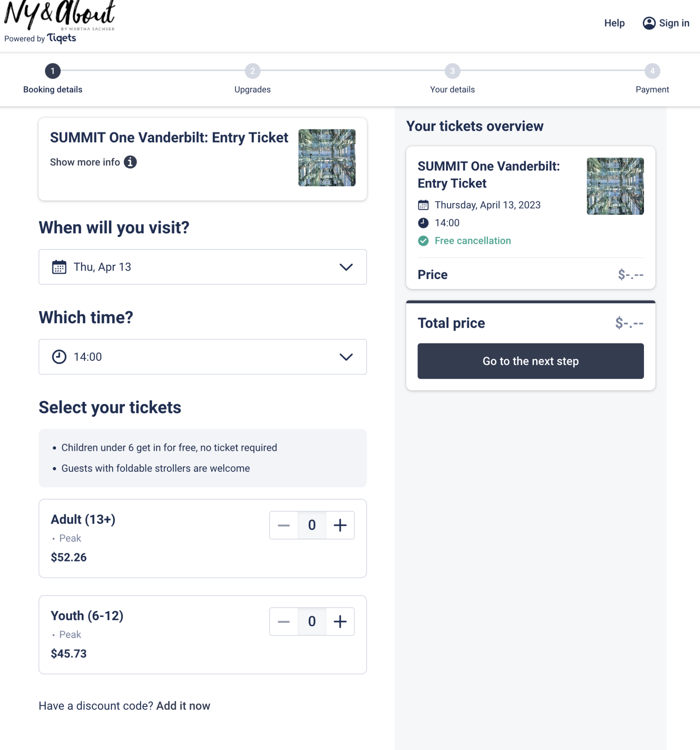Go to step 2 Upgrades
This screenshot has height=750, width=700.
(x=252, y=71)
